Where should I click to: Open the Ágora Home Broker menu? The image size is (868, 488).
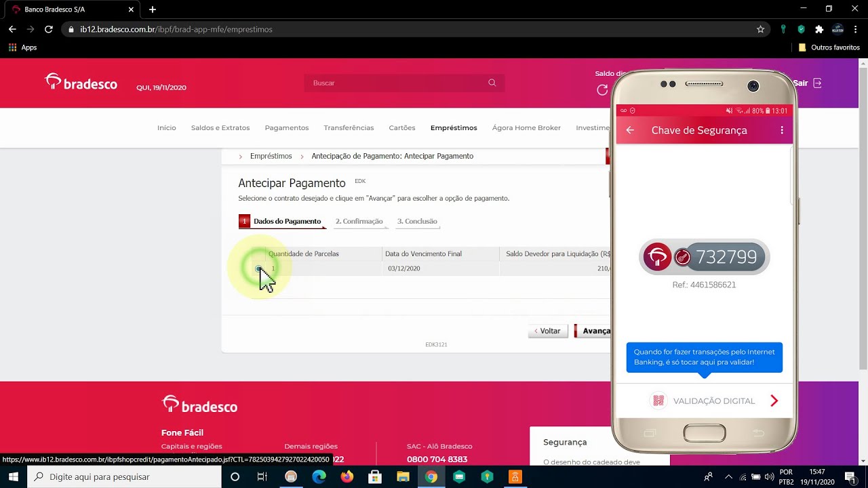[x=526, y=127]
